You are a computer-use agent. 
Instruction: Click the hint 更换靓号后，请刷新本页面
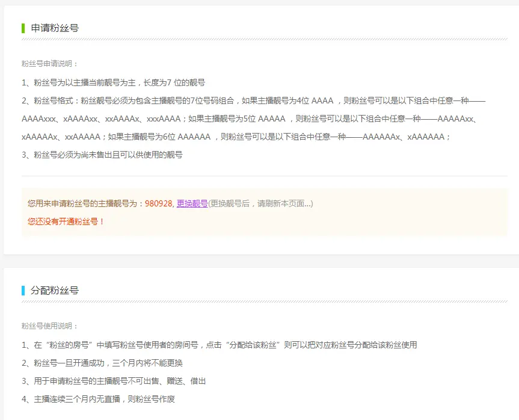click(x=260, y=203)
